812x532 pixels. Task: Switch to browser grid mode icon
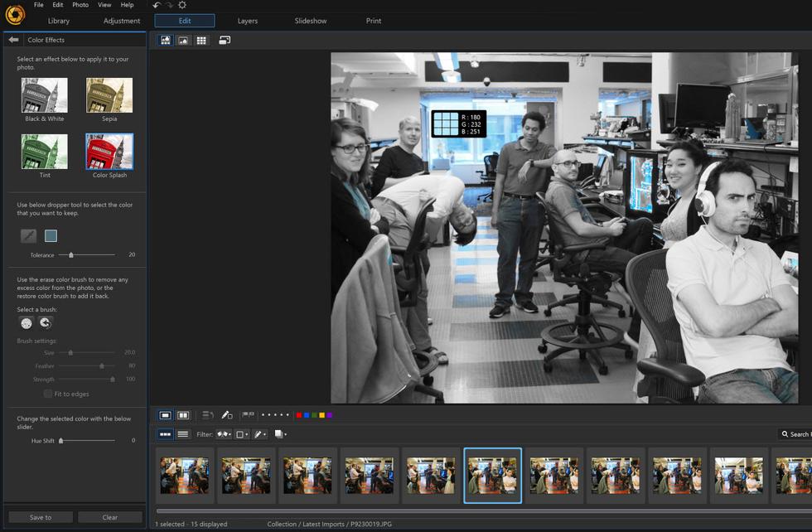pos(201,41)
